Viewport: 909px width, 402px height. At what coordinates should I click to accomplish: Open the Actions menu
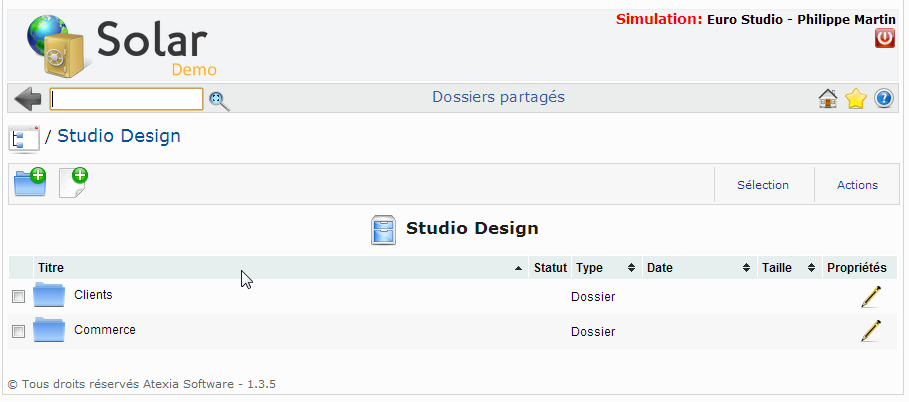857,185
